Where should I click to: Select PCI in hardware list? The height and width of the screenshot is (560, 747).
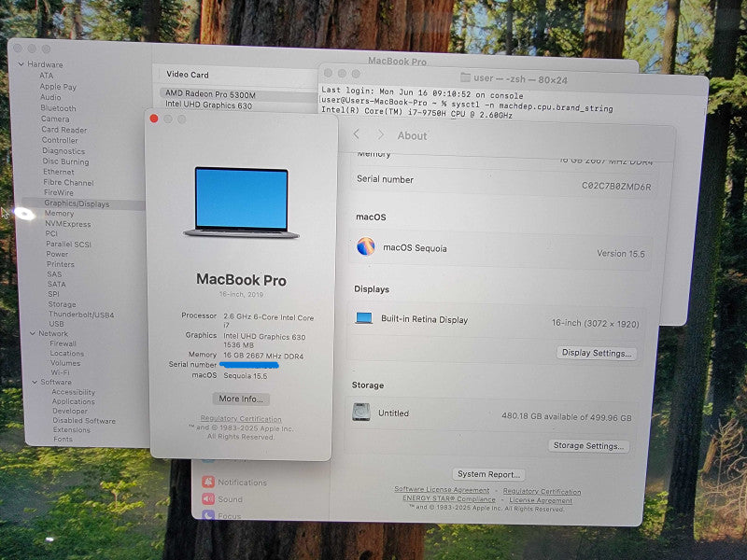click(x=51, y=233)
